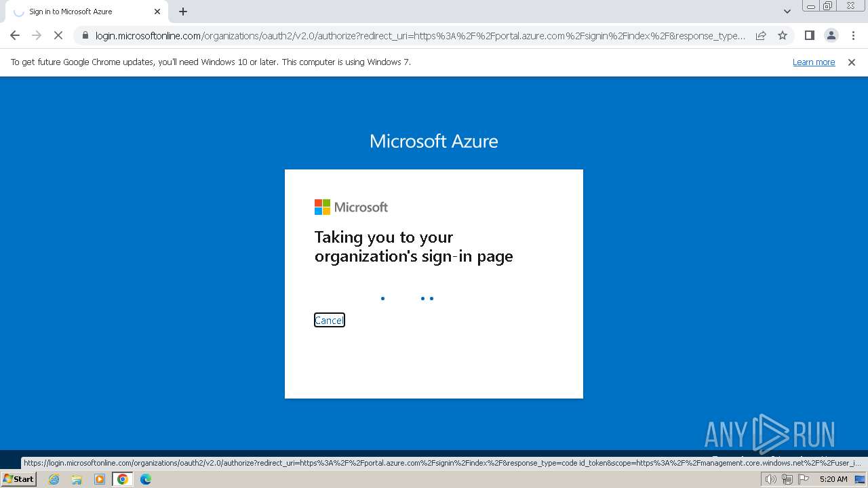This screenshot has width=868, height=488.
Task: Open a new tab with plus button
Action: (183, 12)
